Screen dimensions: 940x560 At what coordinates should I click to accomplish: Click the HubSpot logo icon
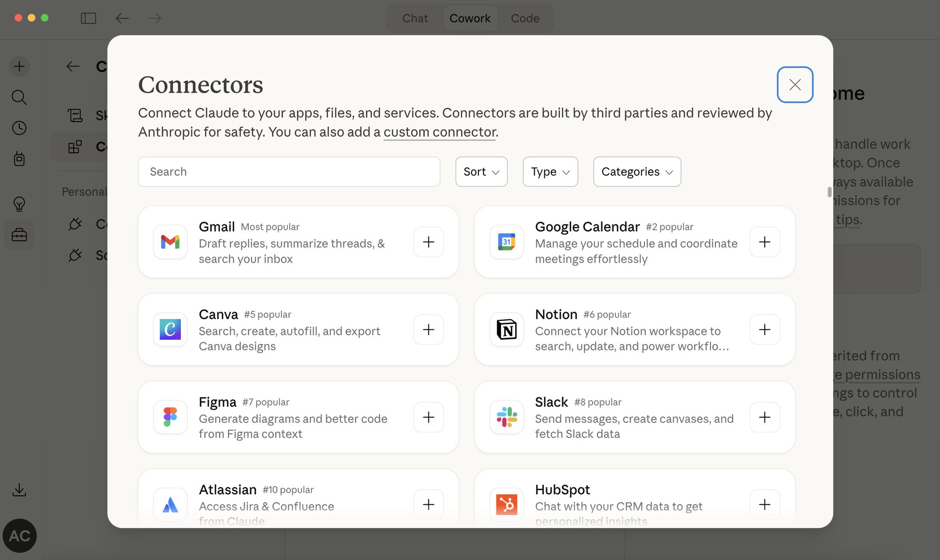(507, 504)
